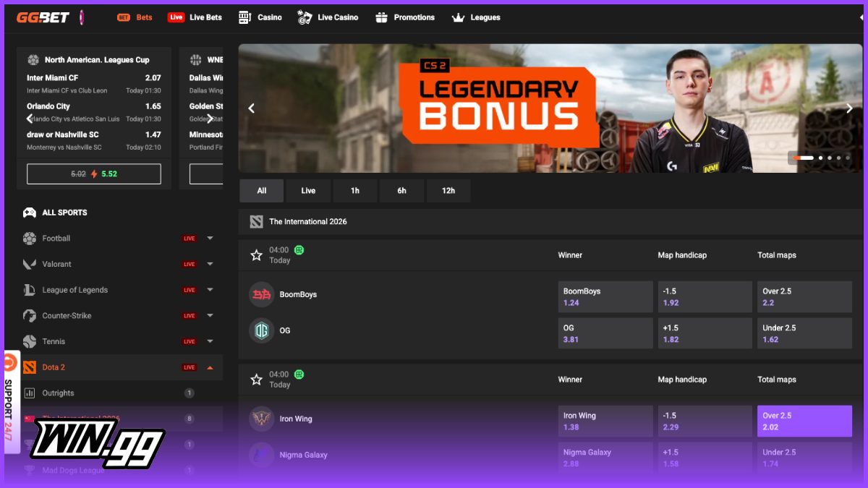Viewport: 868px width, 488px height.
Task: Bet on Iron Wing winner at 1.38
Action: click(x=605, y=421)
